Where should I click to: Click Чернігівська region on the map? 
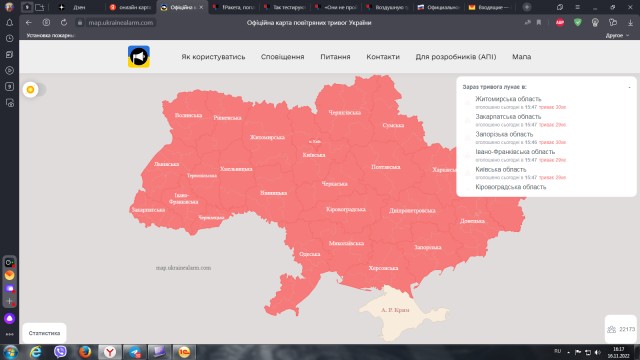point(345,112)
